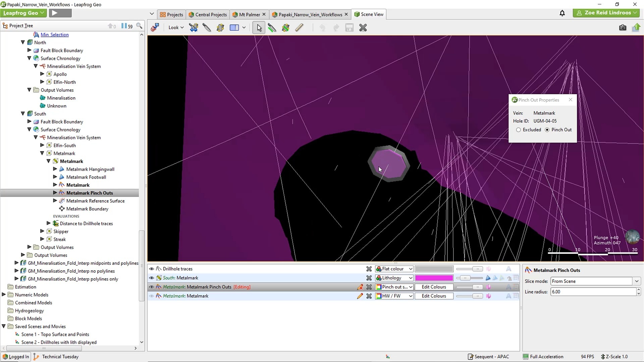Click Edit Colours for Metalmark Pinch Outs

434,287
